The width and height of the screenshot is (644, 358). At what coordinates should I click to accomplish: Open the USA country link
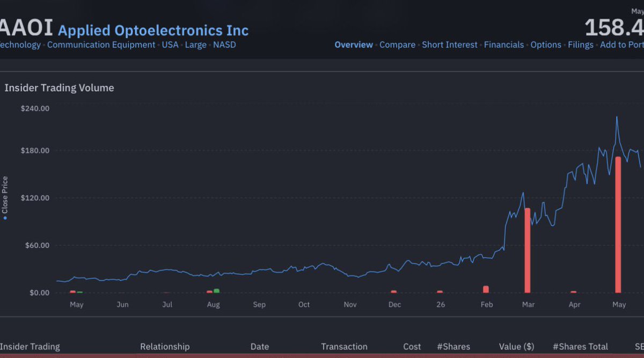[170, 45]
